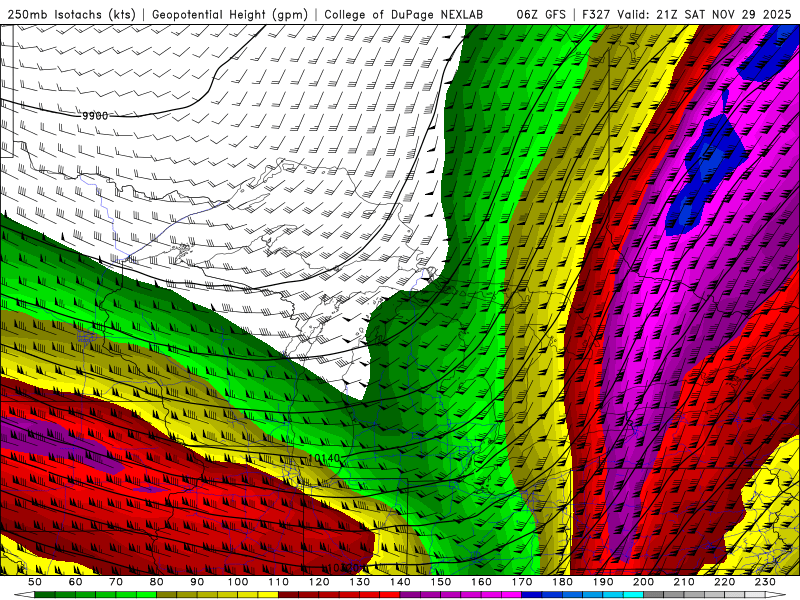Pick the 80 label on the legend
Screen dimensions: 800x600
point(157,582)
